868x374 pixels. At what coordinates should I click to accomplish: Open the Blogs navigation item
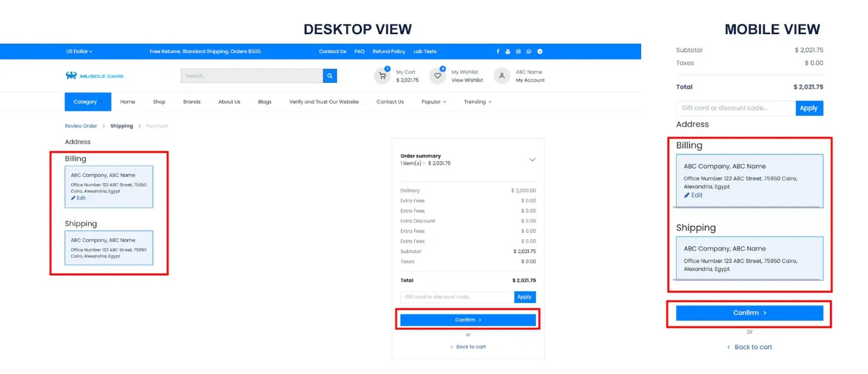[x=264, y=102]
